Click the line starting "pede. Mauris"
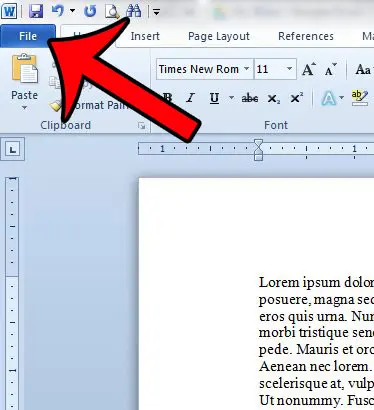Viewport: 374px width, 410px height. (316, 349)
